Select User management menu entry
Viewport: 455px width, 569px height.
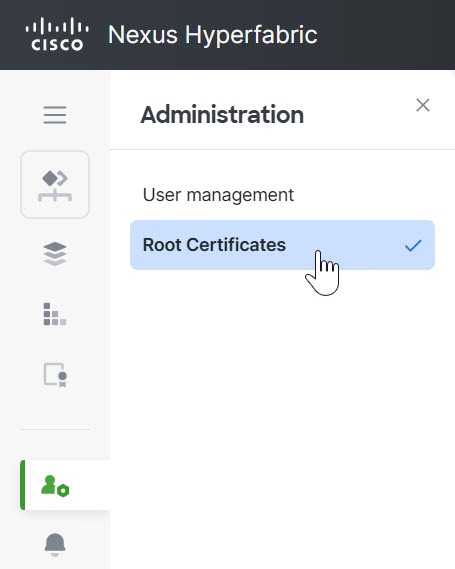coord(218,195)
